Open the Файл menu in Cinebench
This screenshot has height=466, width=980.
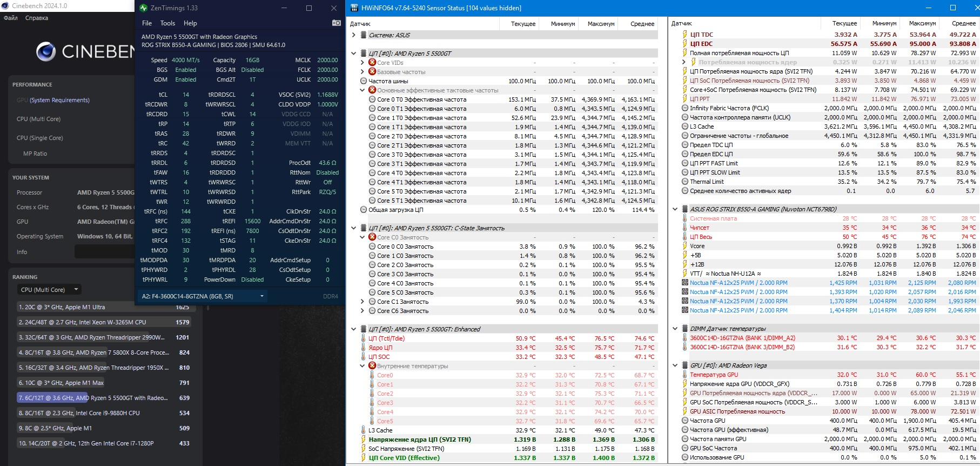(x=11, y=18)
